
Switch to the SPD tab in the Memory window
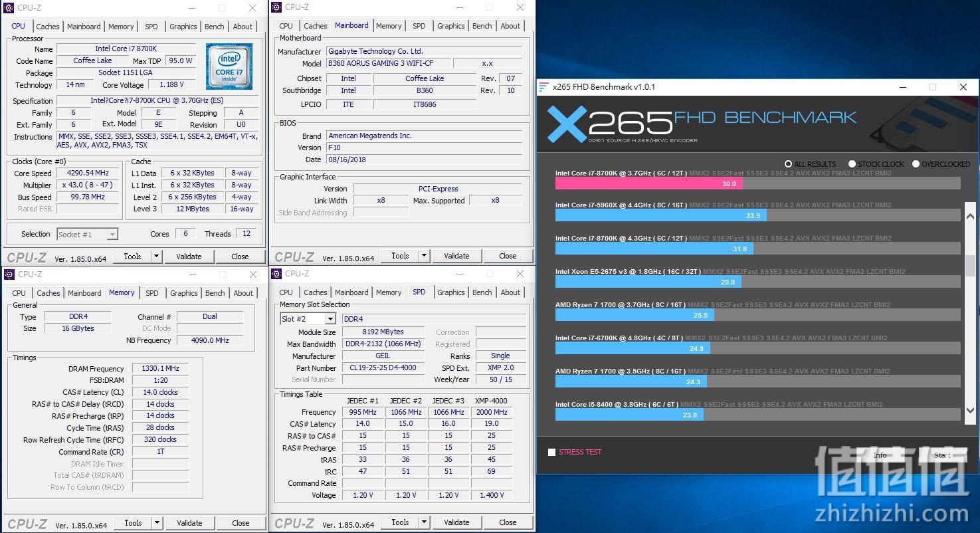click(152, 293)
